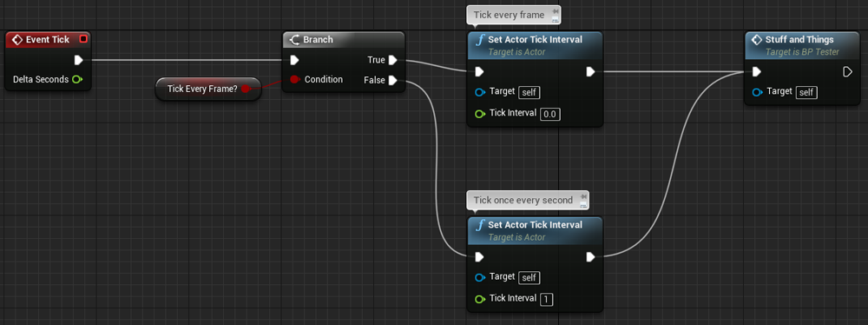Click the Branch execution input pin
The width and height of the screenshot is (868, 325).
[x=294, y=60]
